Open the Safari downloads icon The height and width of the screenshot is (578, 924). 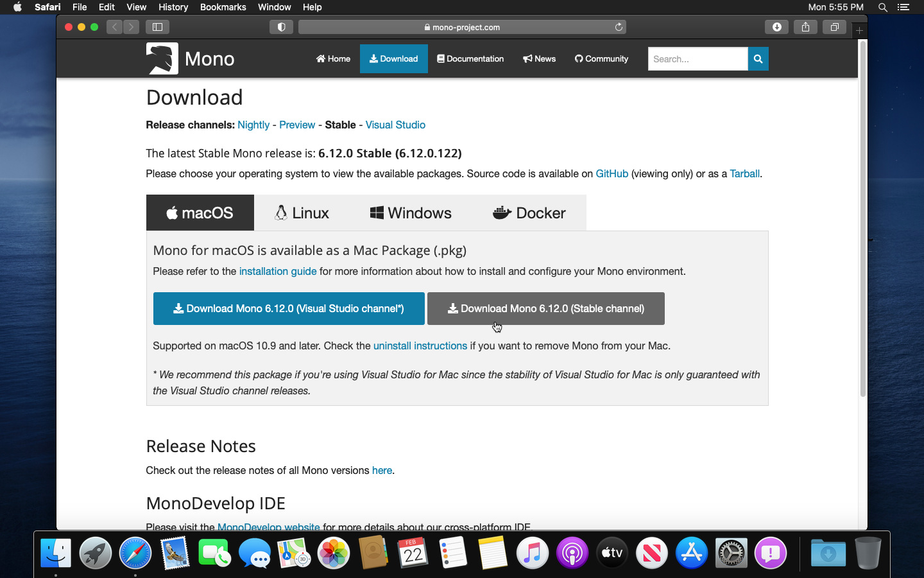[x=776, y=27]
